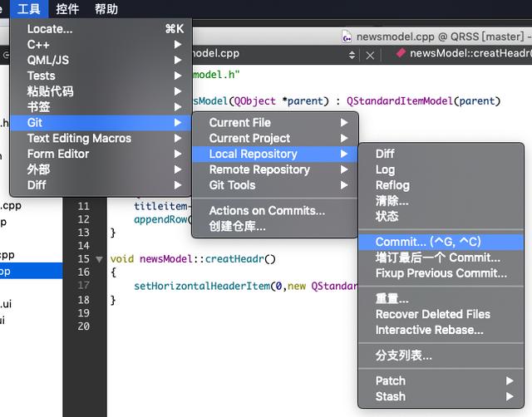Click the Patch submenu arrow
This screenshot has width=532, height=417.
tap(510, 381)
